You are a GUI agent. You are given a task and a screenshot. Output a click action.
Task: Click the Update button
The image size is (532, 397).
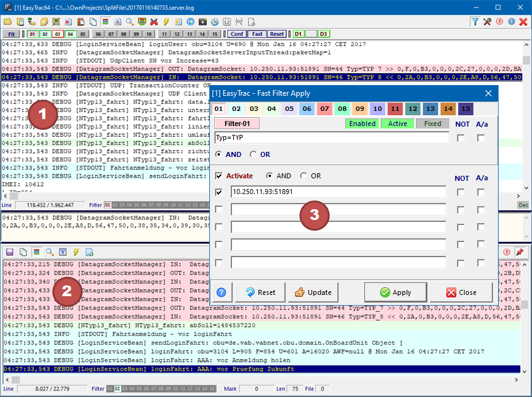[313, 292]
